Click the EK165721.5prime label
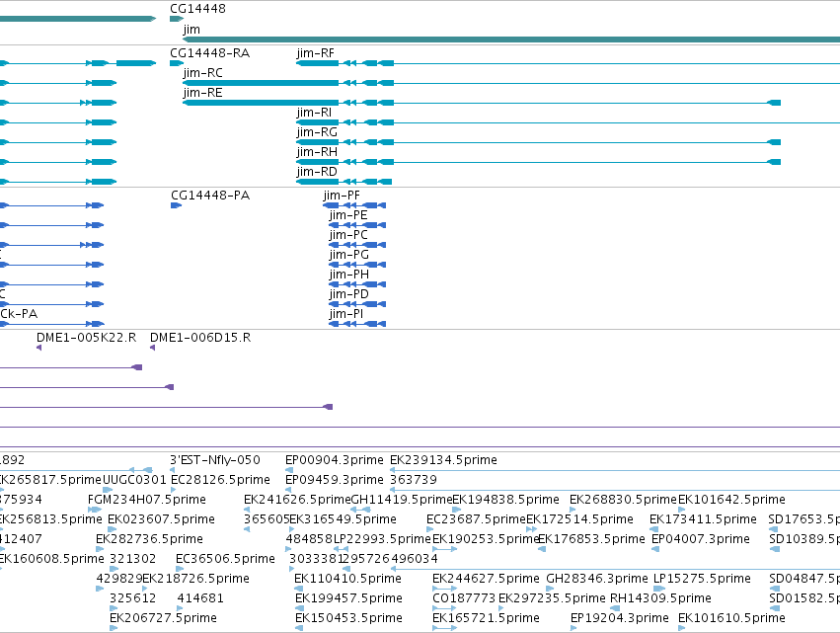The height and width of the screenshot is (633, 840). [x=486, y=618]
